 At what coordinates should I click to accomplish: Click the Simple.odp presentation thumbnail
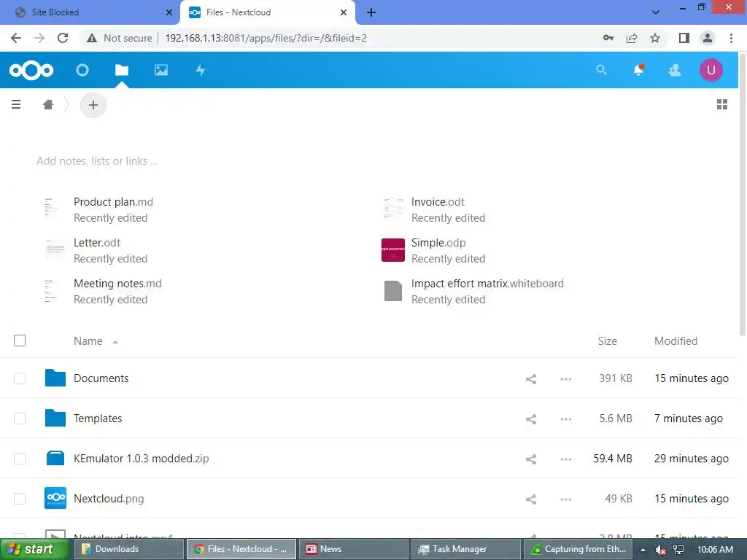pyautogui.click(x=393, y=250)
